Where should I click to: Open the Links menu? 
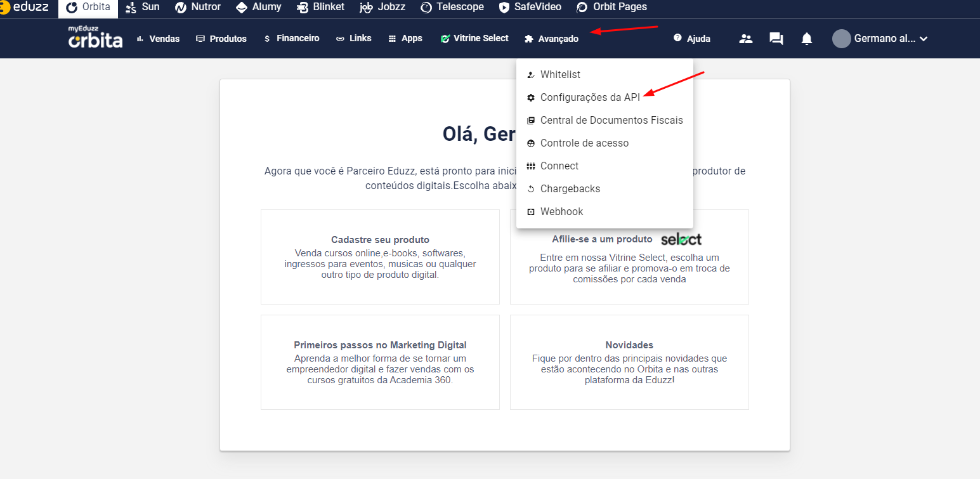(354, 39)
